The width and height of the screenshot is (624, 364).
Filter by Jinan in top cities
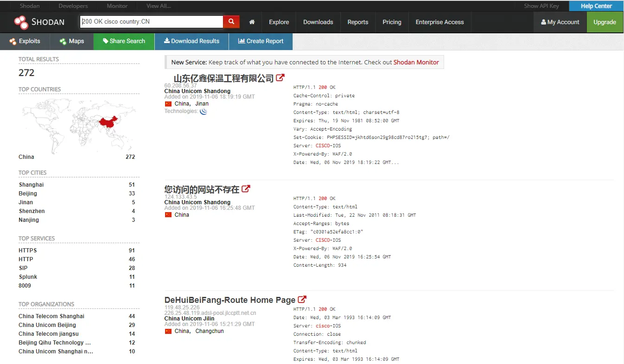coord(26,202)
